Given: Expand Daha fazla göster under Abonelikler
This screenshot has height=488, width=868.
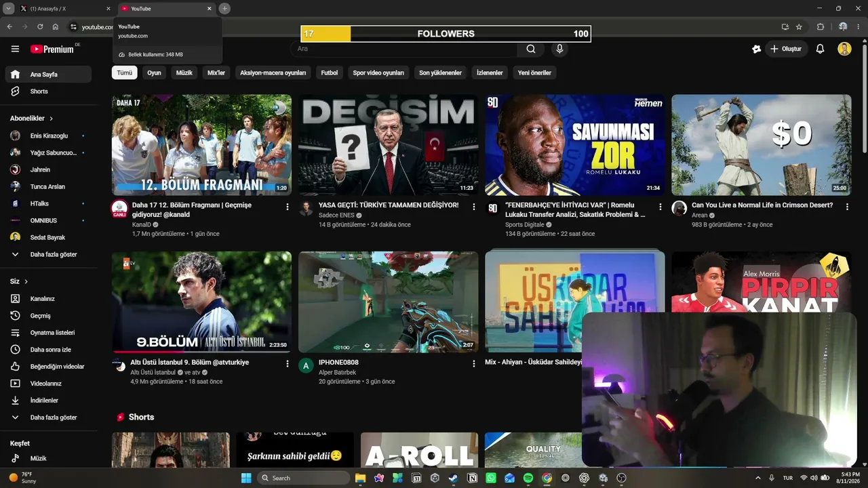Looking at the screenshot, I should pos(47,255).
